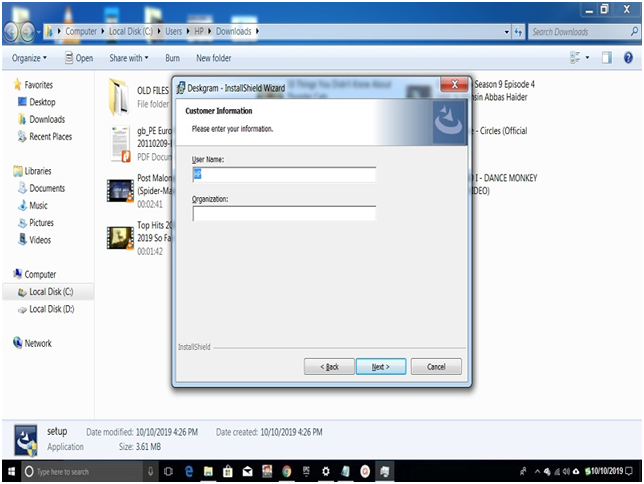The image size is (644, 484).
Task: Select the Circles (Official file
Action: pos(504,131)
